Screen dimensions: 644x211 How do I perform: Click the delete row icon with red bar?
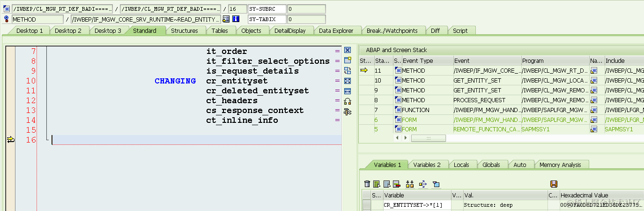coord(396,184)
